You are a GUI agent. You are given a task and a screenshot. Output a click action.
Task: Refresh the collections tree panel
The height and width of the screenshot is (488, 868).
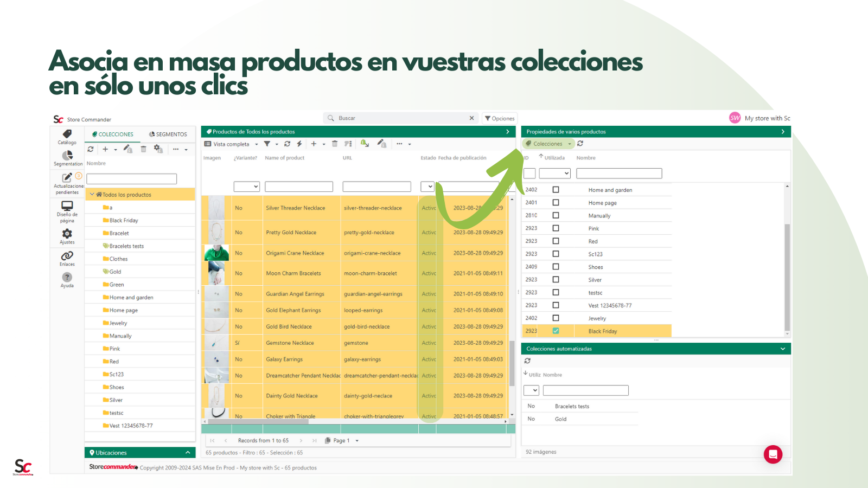click(91, 149)
